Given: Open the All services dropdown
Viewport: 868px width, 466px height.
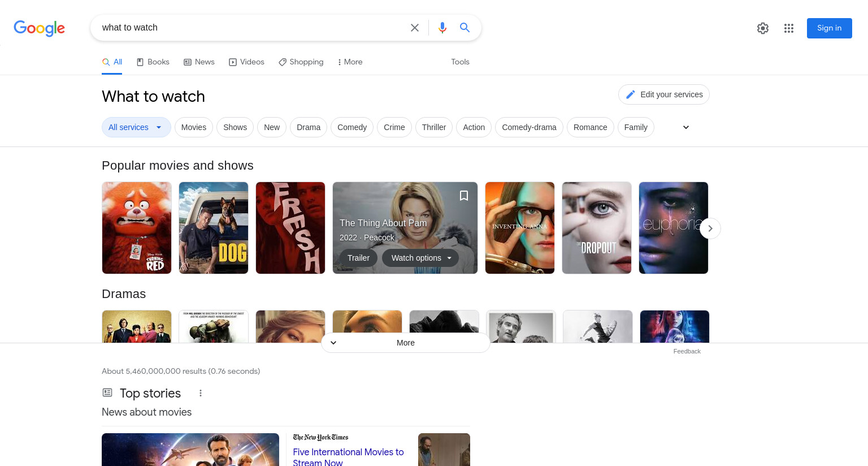Looking at the screenshot, I should (135, 127).
